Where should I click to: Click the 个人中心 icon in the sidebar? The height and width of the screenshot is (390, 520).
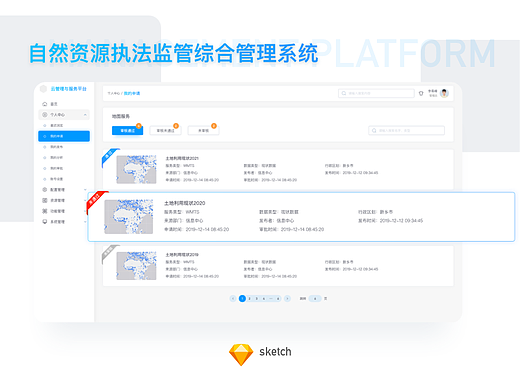(45, 115)
